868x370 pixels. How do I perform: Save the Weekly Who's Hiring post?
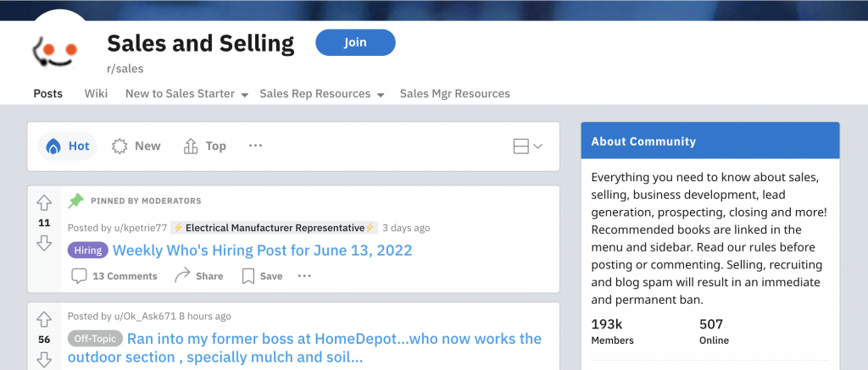pos(262,276)
